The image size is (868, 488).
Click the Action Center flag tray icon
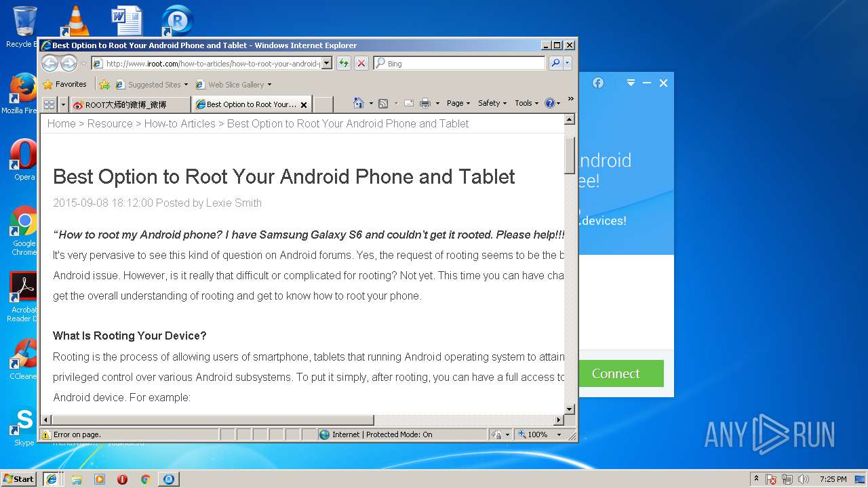click(x=771, y=479)
